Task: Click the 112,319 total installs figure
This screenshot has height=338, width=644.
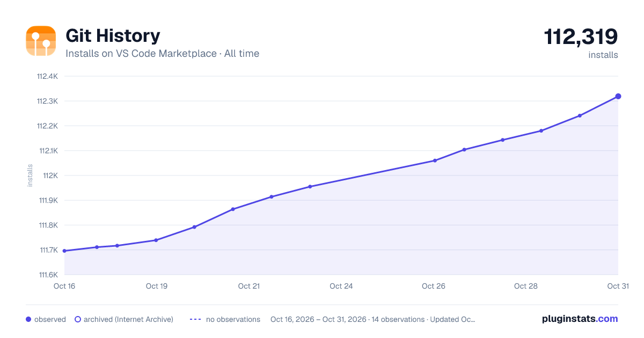Action: pyautogui.click(x=581, y=37)
